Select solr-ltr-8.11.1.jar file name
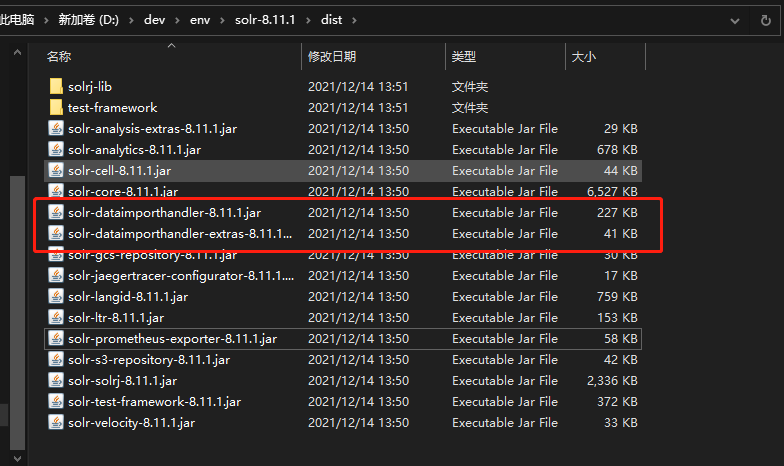Viewport: 784px width, 466px height. tap(116, 318)
